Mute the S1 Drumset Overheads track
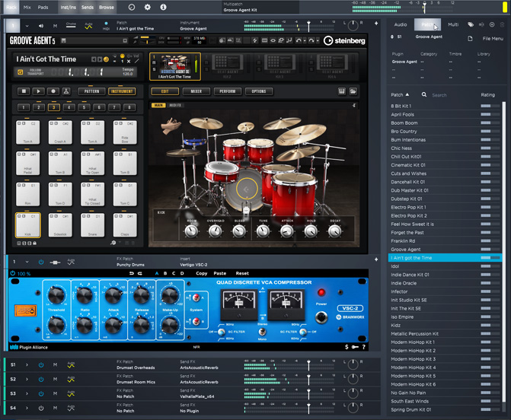511x420 pixels. 55,365
